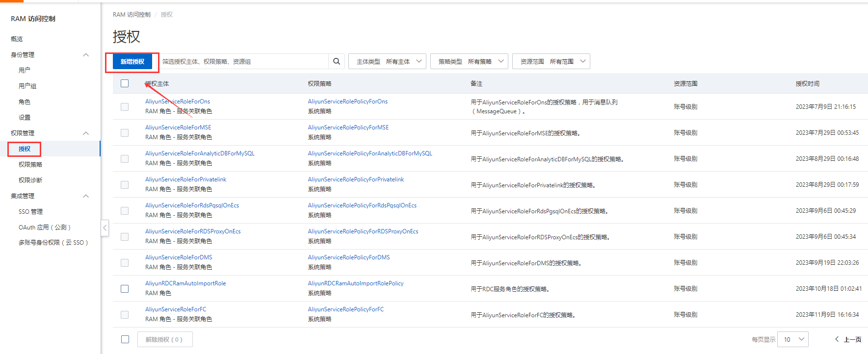The width and height of the screenshot is (868, 354).
Task: Toggle the select-all checkbox in table header
Action: [125, 83]
